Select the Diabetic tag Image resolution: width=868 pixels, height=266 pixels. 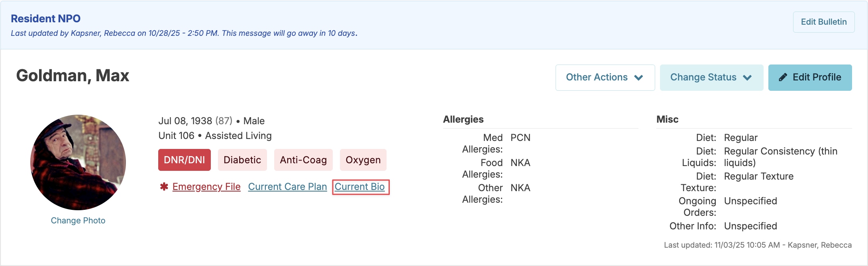242,160
